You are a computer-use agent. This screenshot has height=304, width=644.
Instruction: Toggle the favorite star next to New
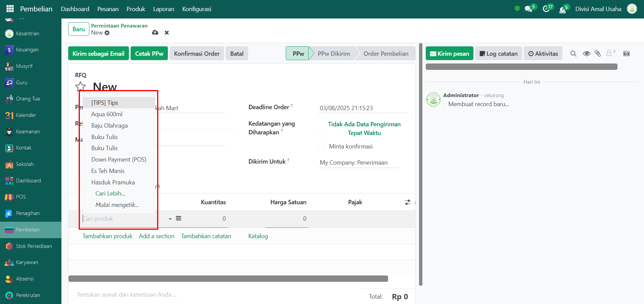click(81, 87)
